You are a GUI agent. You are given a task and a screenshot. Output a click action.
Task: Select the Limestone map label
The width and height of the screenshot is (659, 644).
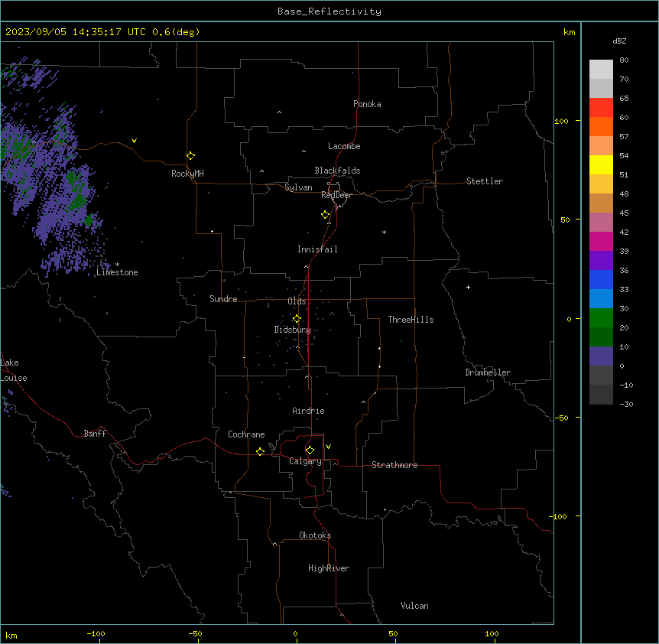[117, 272]
